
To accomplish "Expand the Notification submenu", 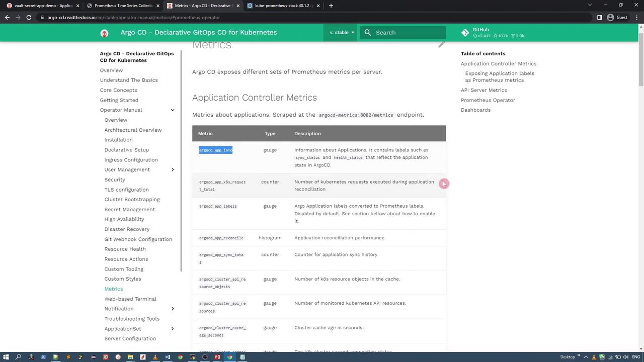I will pyautogui.click(x=173, y=309).
